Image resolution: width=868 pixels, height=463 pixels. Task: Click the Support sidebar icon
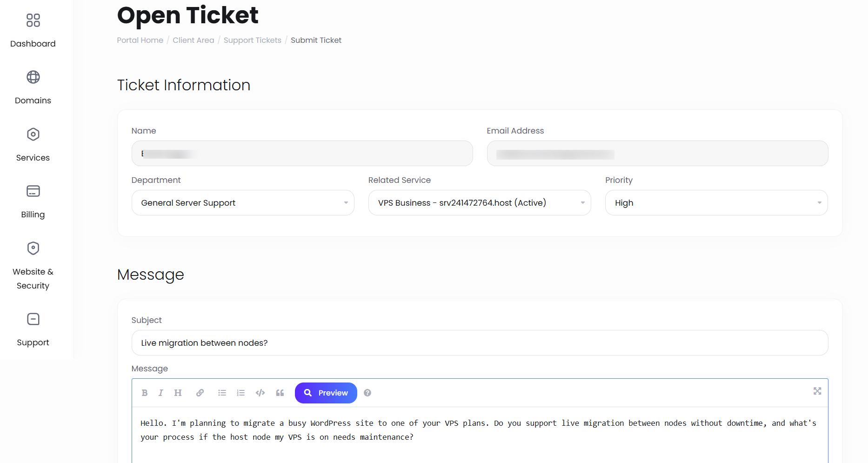(33, 319)
